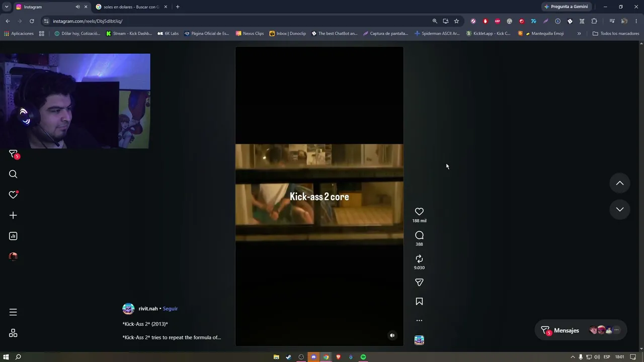Open the taskbar volume control

coord(597,357)
